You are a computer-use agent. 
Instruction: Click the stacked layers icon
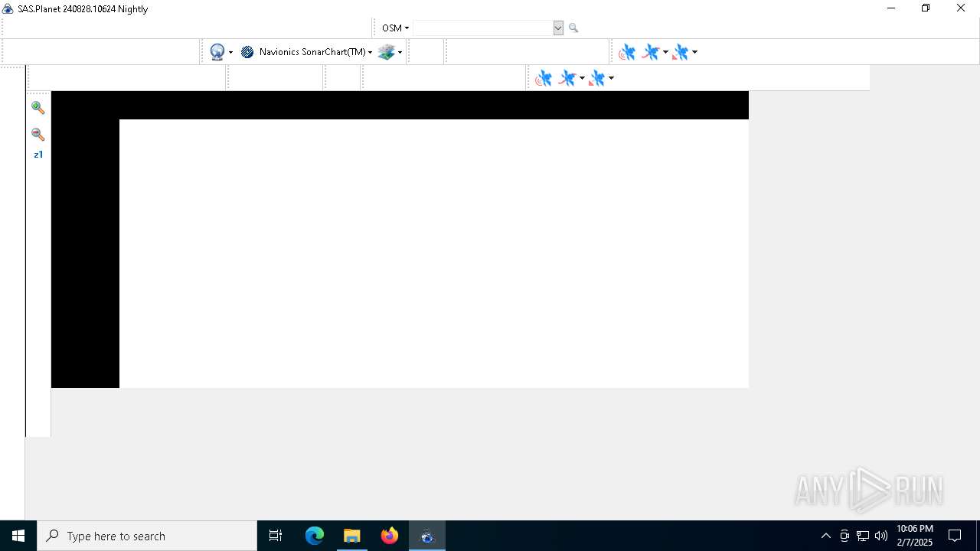tap(386, 52)
